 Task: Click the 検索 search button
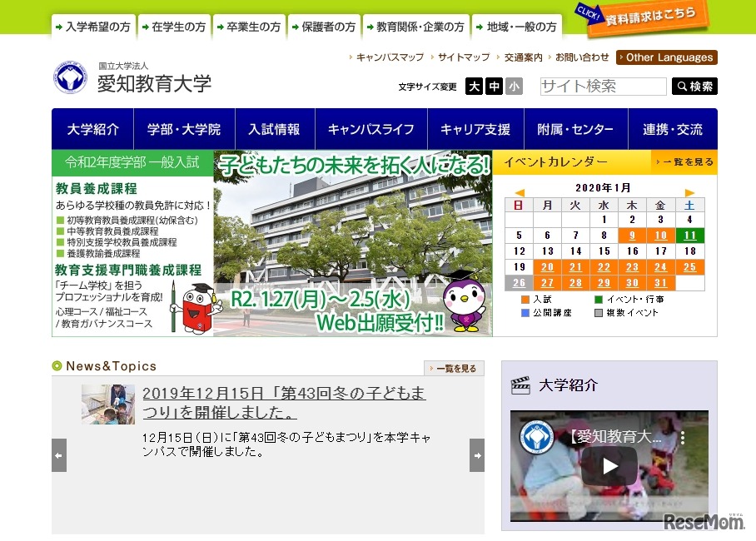point(694,86)
